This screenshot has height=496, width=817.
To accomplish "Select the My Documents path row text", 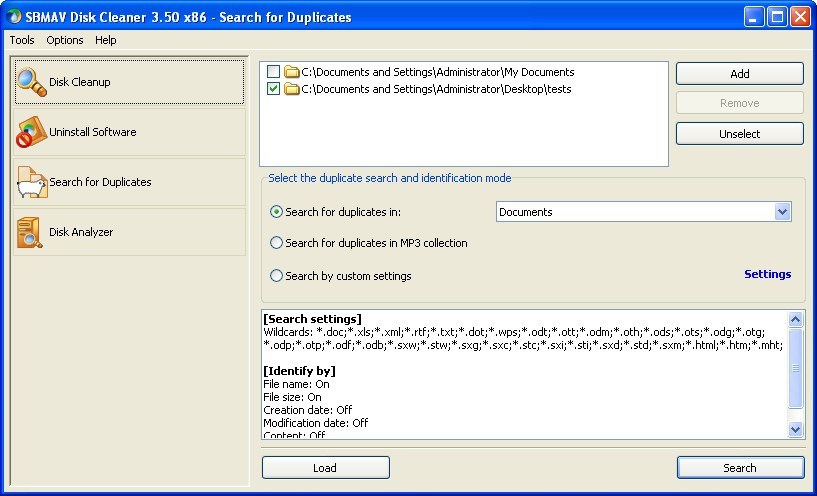I will pyautogui.click(x=438, y=72).
